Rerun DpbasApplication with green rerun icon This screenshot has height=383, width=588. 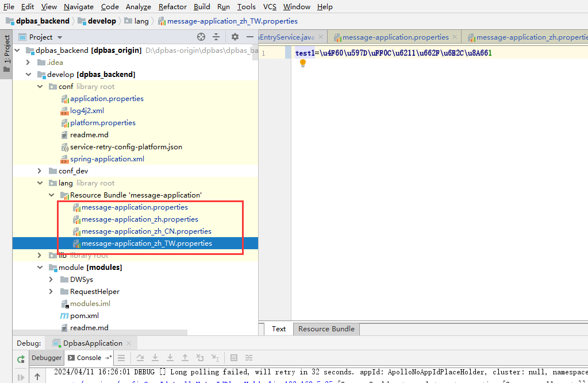point(21,359)
